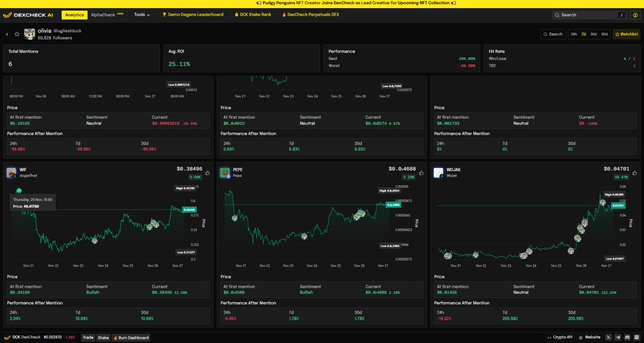This screenshot has width=644, height=343.
Task: Click the green first point on WIF chart
Action: pos(18,191)
